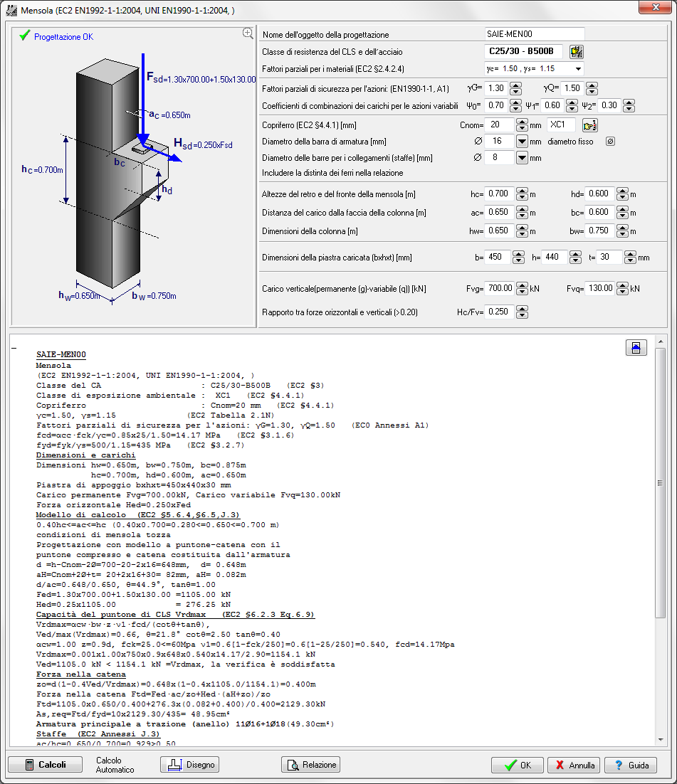Click the Guida help button text

pyautogui.click(x=639, y=766)
